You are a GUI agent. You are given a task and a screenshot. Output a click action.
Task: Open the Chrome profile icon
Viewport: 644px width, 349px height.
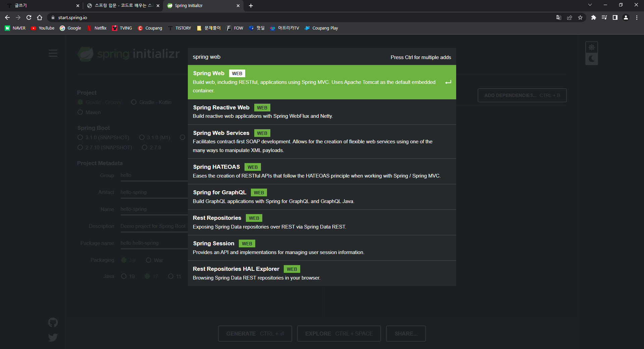pos(626,17)
